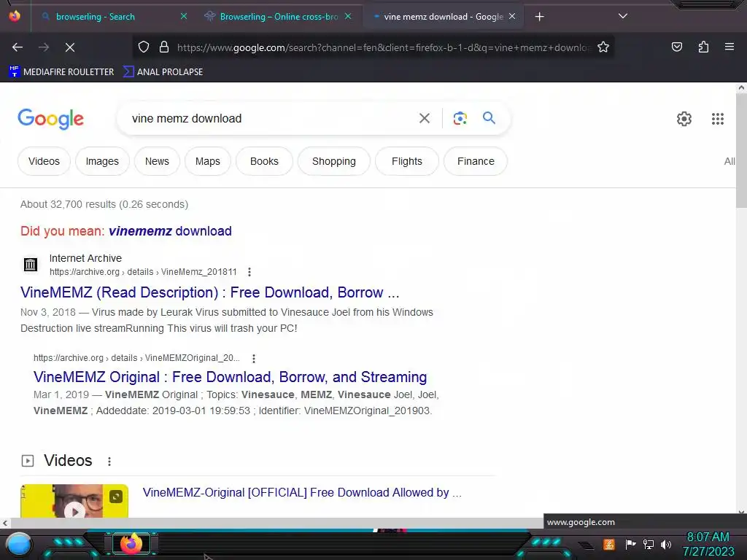This screenshot has height=560, width=747.
Task: Filter results by Maps
Action: 208,161
